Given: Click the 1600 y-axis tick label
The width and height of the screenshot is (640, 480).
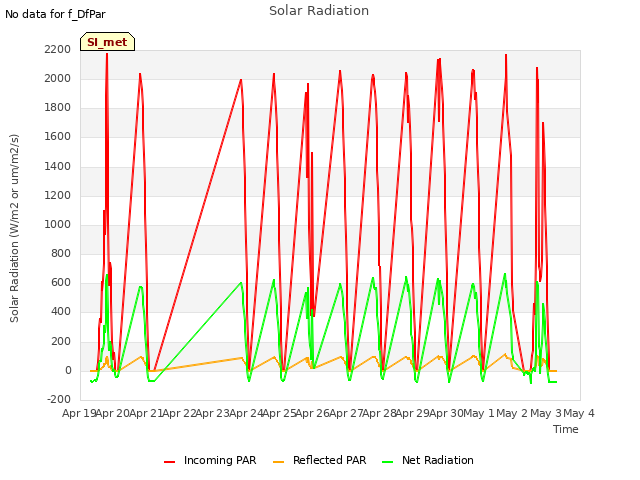Looking at the screenshot, I should click(58, 137).
